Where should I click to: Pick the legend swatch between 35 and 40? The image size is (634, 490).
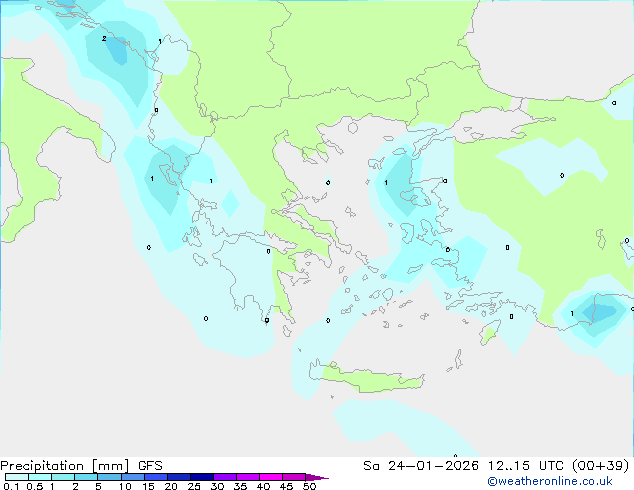247,477
